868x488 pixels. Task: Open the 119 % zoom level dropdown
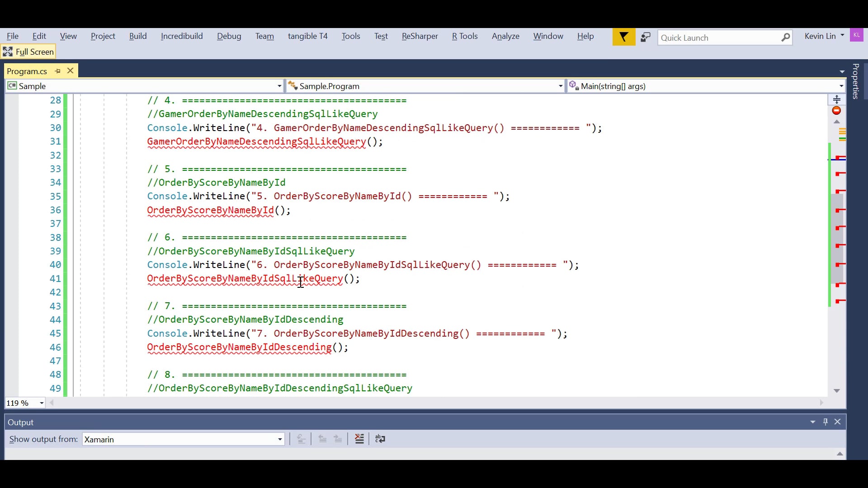click(x=42, y=403)
